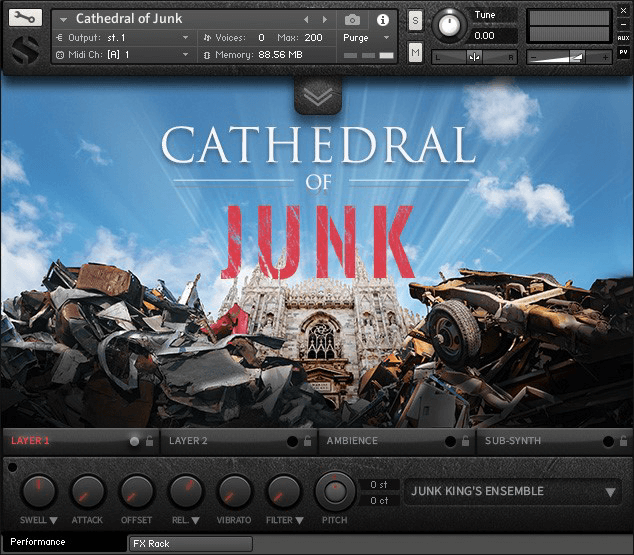Click the output level meter
Image resolution: width=634 pixels, height=555 pixels.
tap(569, 26)
